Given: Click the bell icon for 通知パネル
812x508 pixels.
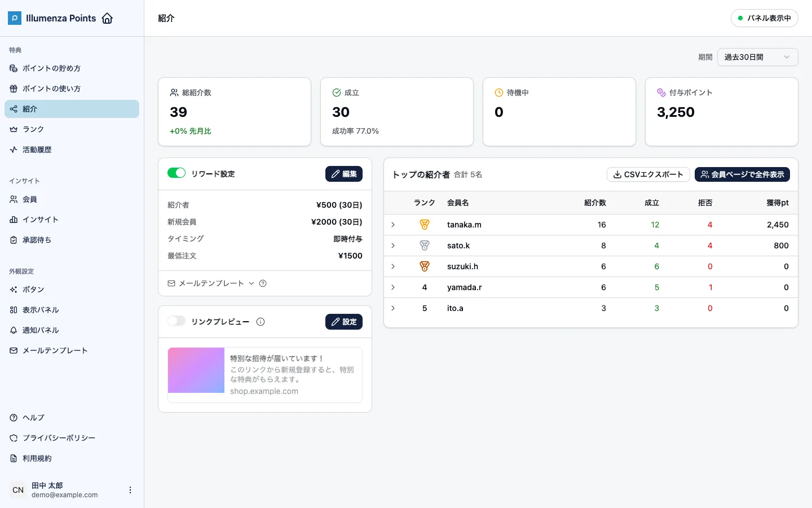Looking at the screenshot, I should click(14, 330).
